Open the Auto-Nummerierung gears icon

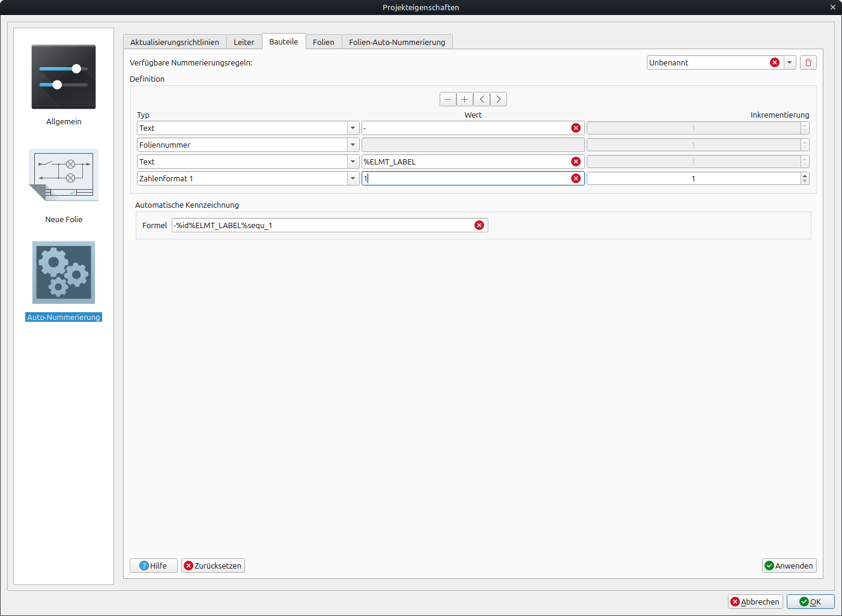pos(64,273)
